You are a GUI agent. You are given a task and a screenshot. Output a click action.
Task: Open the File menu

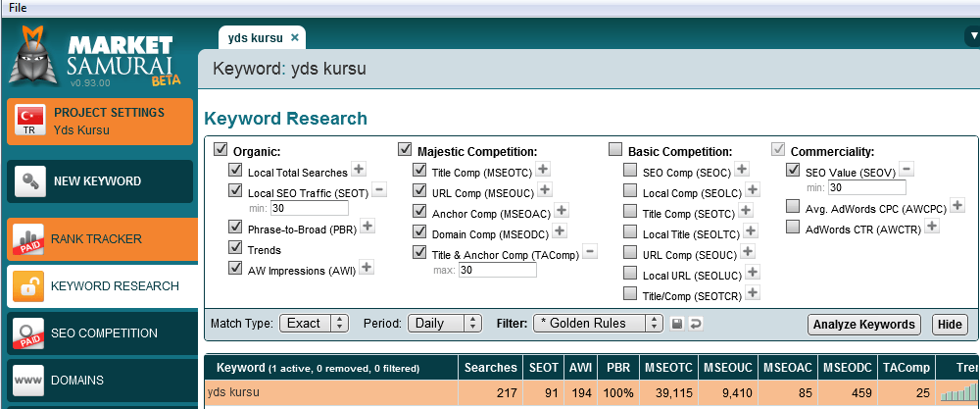click(18, 7)
